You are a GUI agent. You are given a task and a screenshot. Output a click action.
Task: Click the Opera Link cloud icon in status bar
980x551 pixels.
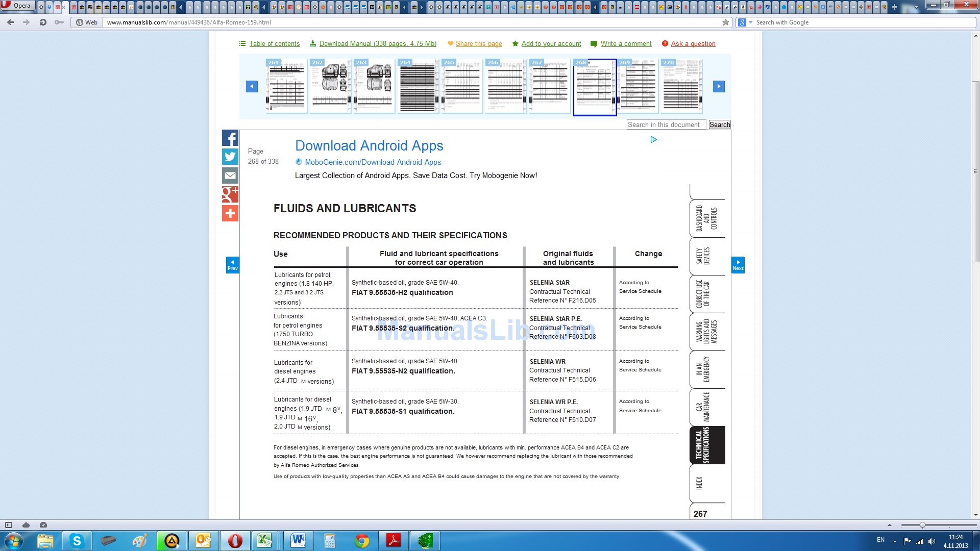(x=26, y=525)
